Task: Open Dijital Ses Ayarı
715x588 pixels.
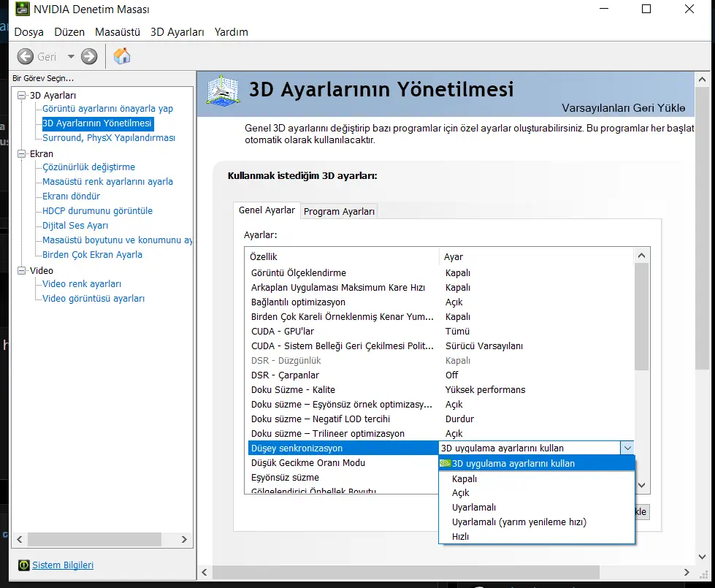Action: [x=75, y=226]
